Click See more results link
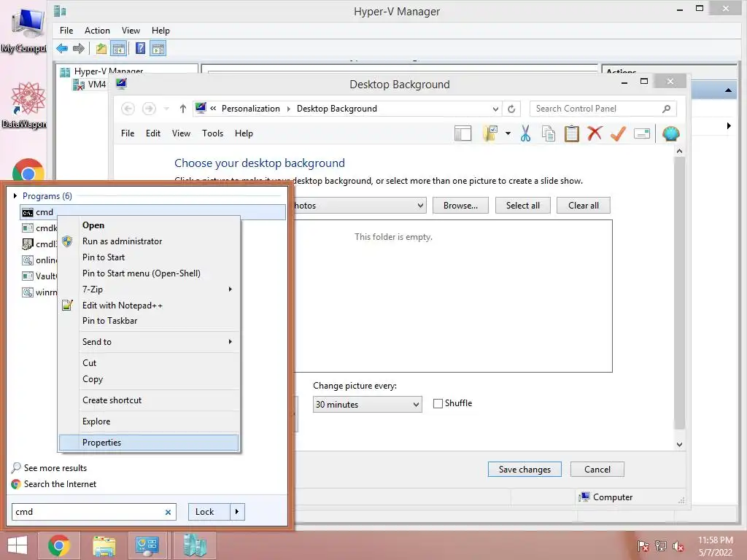Viewport: 747px width, 560px height. pyautogui.click(x=55, y=467)
